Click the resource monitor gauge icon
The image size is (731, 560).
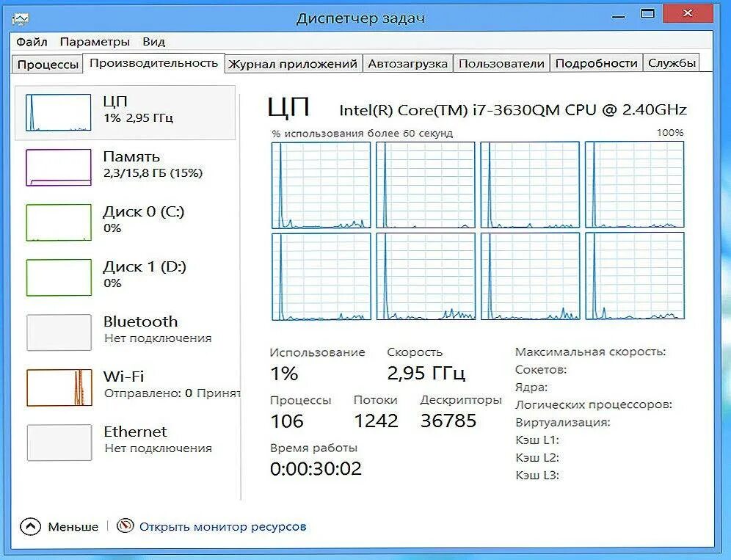[125, 526]
